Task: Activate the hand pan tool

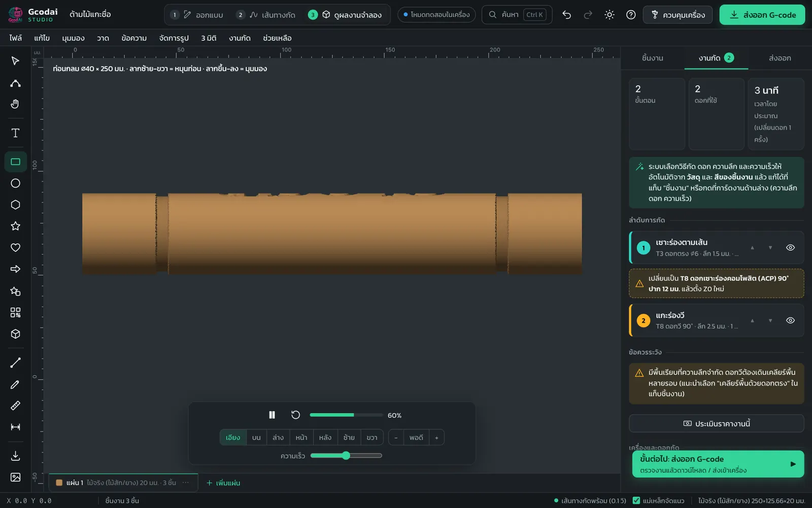Action: click(x=15, y=104)
